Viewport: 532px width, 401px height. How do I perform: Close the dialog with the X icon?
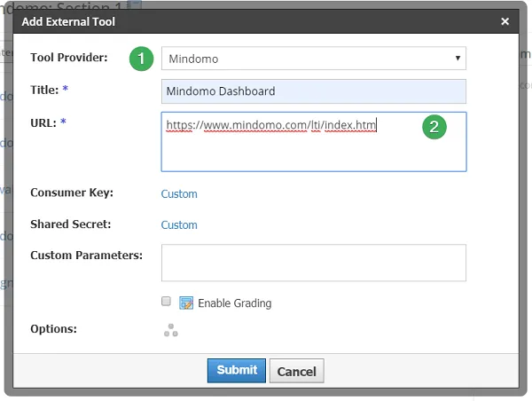coord(505,21)
